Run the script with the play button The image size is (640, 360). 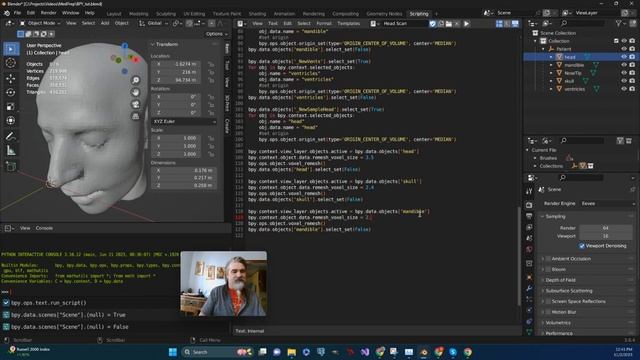point(467,24)
